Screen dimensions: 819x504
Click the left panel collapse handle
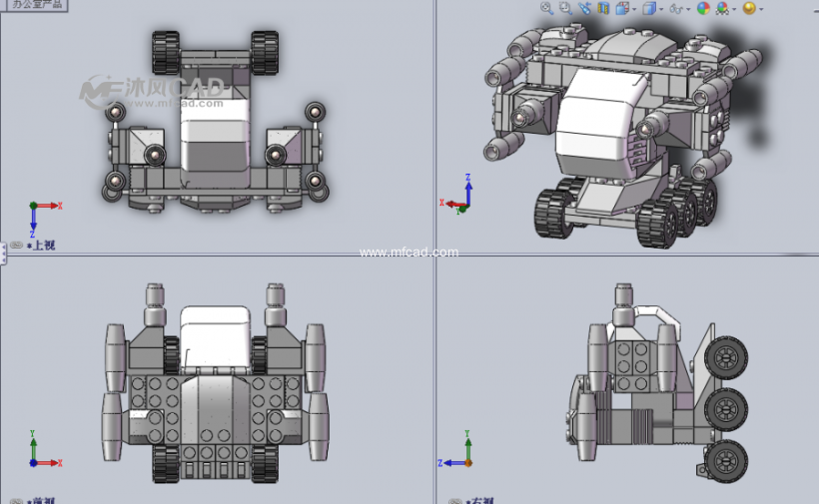3,252
